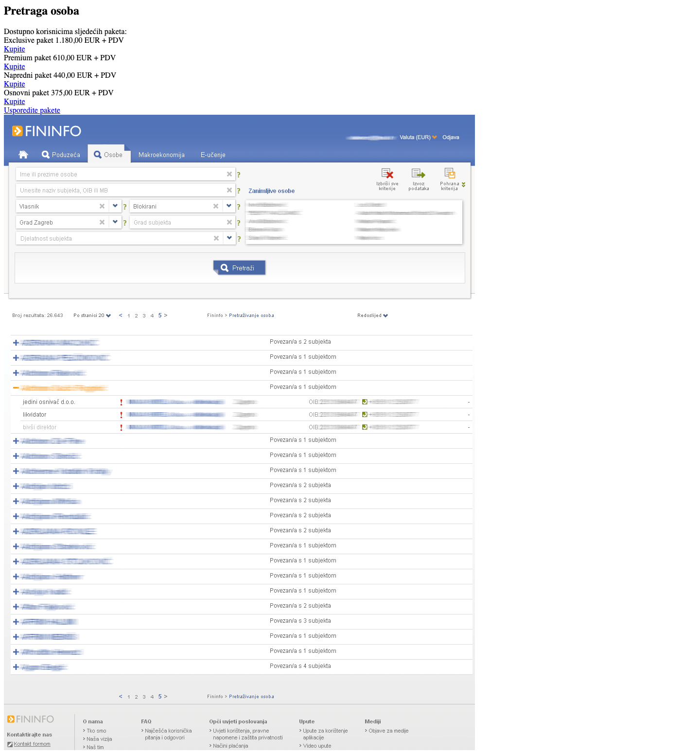The image size is (700, 754).
Task: Open the Po stranici 20 dropdown
Action: click(x=92, y=316)
